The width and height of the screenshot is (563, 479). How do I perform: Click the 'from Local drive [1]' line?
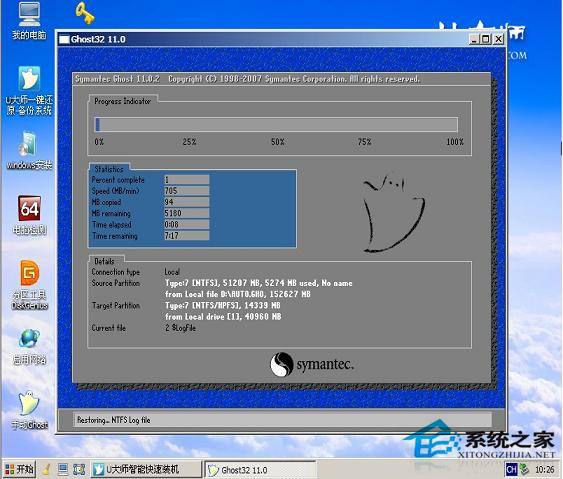click(223, 316)
